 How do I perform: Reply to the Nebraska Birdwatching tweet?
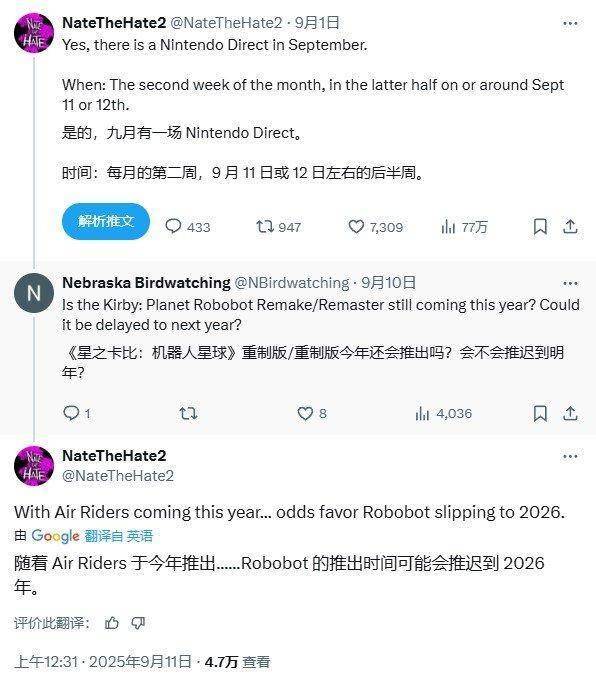[71, 413]
